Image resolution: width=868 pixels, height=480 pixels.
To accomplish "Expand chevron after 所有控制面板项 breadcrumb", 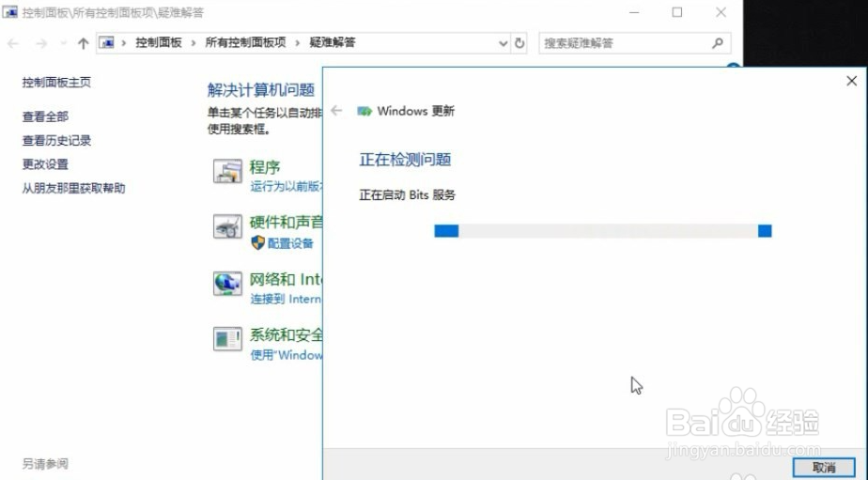I will coord(298,43).
